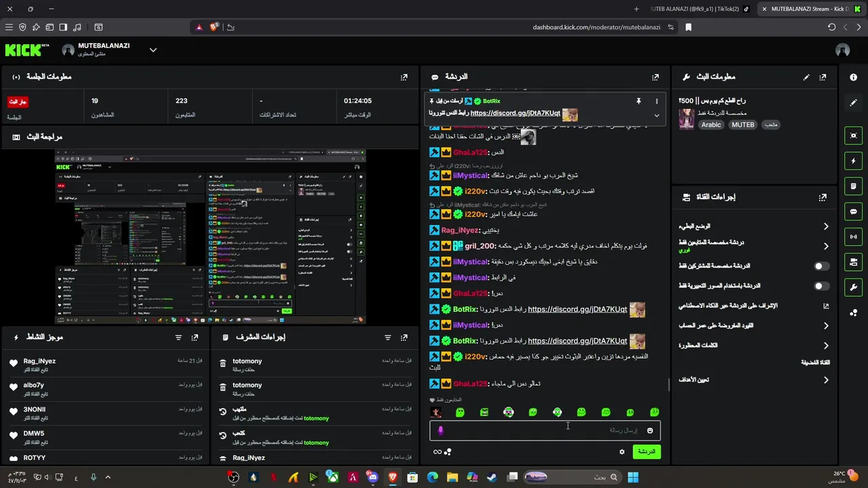This screenshot has height=488, width=868.
Task: Open the emoji picker in message box
Action: point(650,430)
